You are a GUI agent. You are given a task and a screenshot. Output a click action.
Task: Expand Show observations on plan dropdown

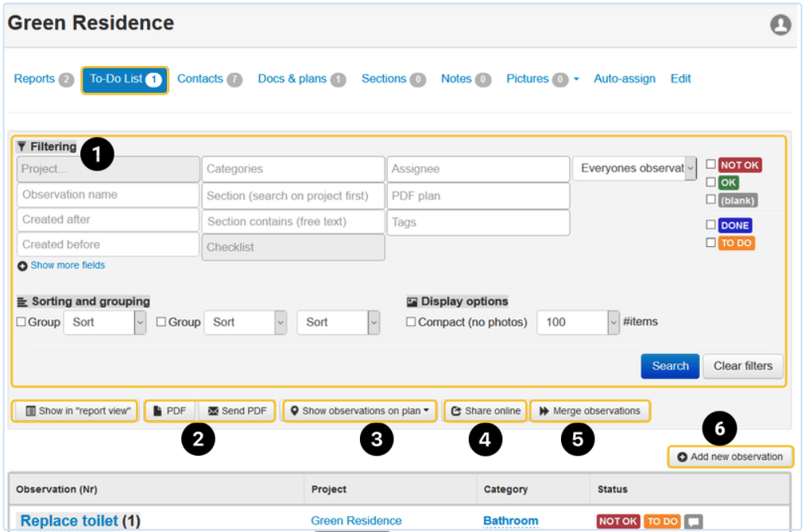point(360,411)
